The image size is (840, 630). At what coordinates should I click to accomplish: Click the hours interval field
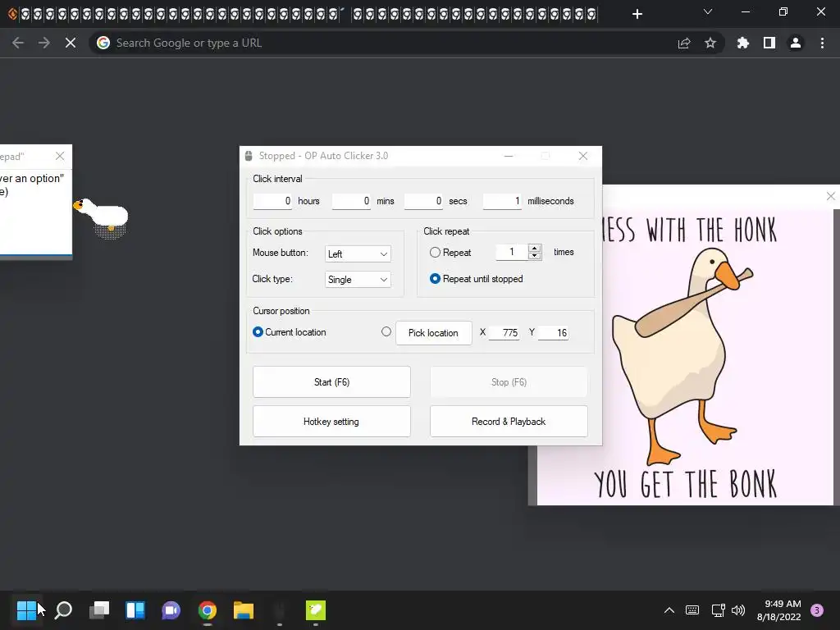pyautogui.click(x=272, y=201)
